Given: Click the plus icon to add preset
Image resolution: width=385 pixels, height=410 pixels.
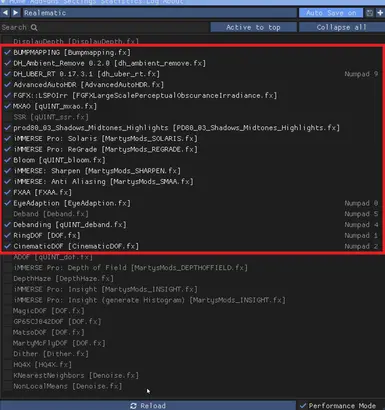Looking at the screenshot, I should click(380, 13).
